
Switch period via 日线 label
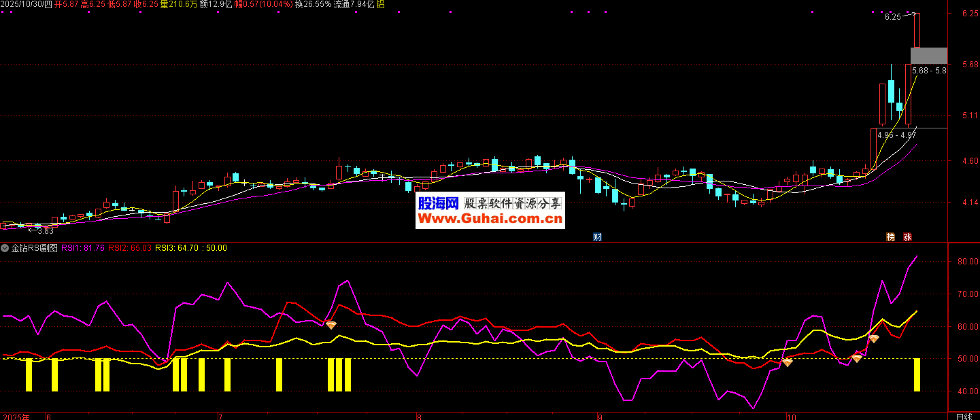[964, 416]
